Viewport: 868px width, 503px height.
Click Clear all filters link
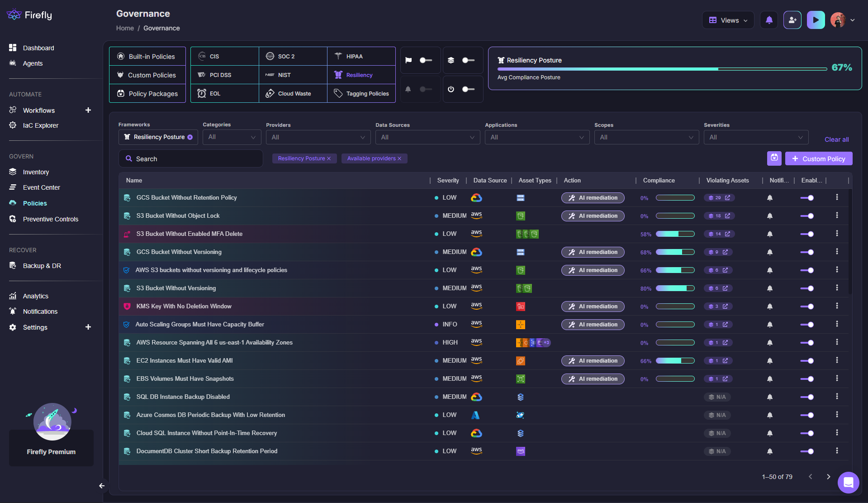(836, 139)
